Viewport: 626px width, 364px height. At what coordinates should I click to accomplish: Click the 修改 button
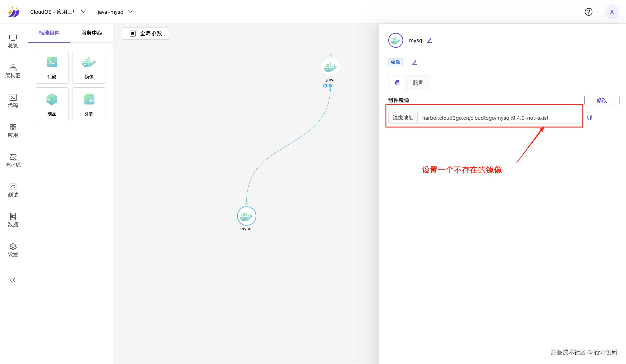(x=602, y=100)
